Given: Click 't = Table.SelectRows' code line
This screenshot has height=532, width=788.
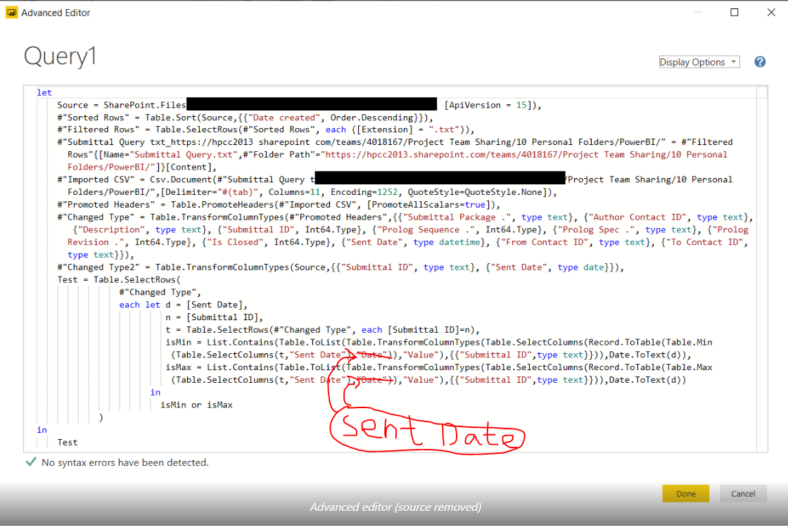Looking at the screenshot, I should 323,330.
